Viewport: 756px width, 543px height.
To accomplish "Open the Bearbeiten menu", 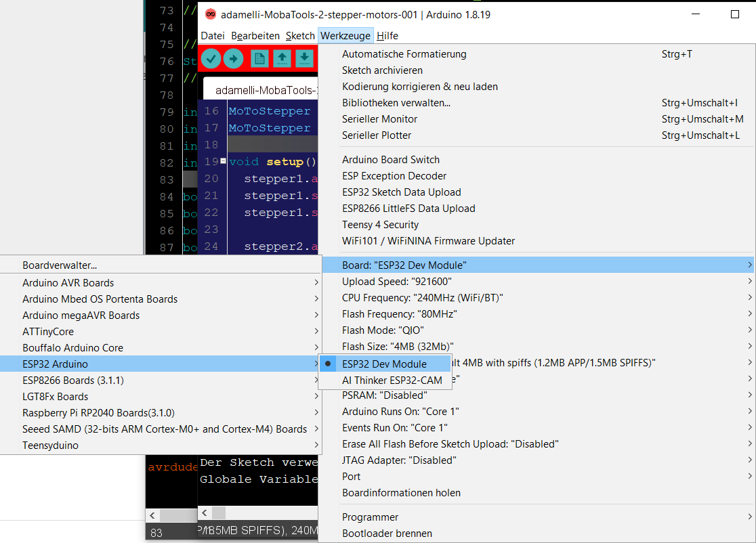I will [x=255, y=36].
